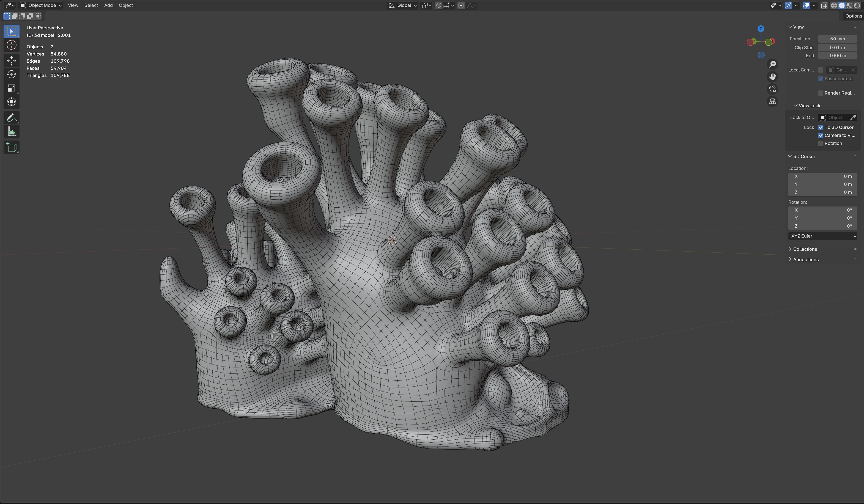Image resolution: width=864 pixels, height=504 pixels.
Task: Click the Options button
Action: click(x=853, y=16)
